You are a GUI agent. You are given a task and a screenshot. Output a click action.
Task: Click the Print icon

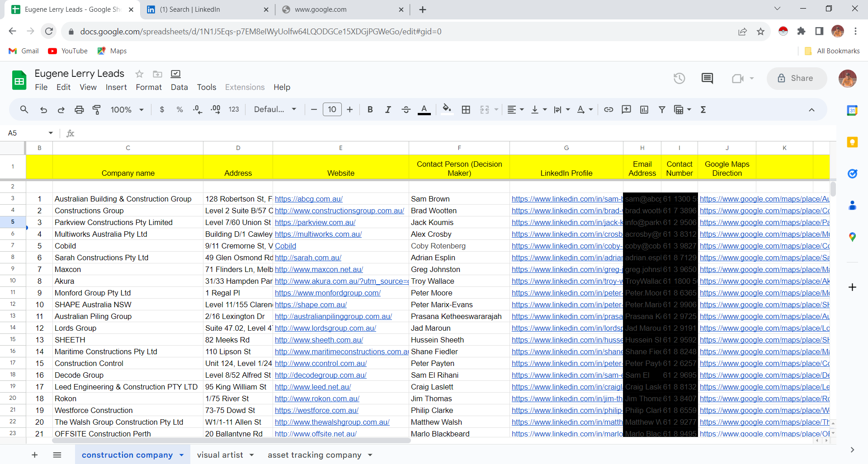pyautogui.click(x=79, y=109)
